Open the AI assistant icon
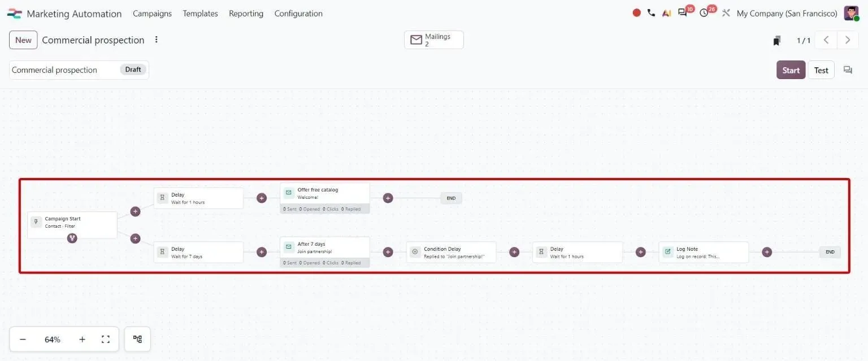The image size is (868, 361). [x=667, y=13]
